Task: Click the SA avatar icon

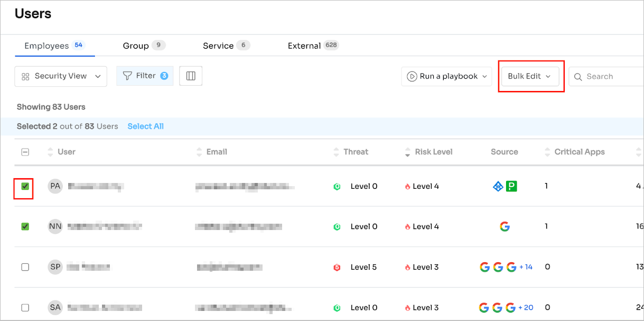Action: [55, 307]
